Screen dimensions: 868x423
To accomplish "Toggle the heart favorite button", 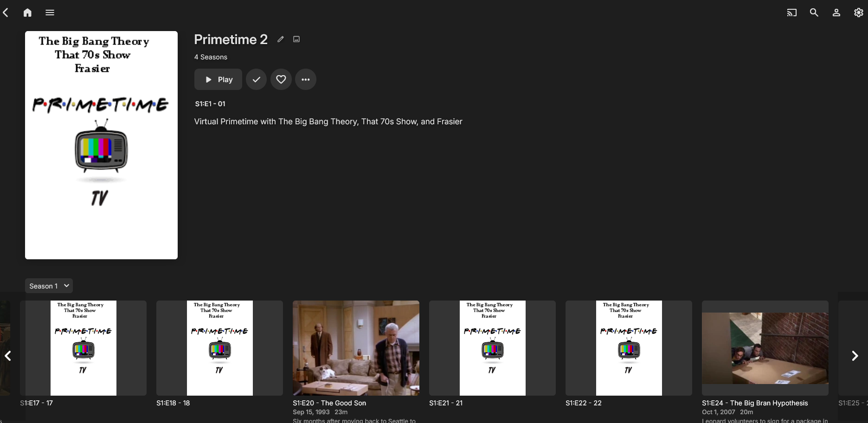I will click(281, 79).
